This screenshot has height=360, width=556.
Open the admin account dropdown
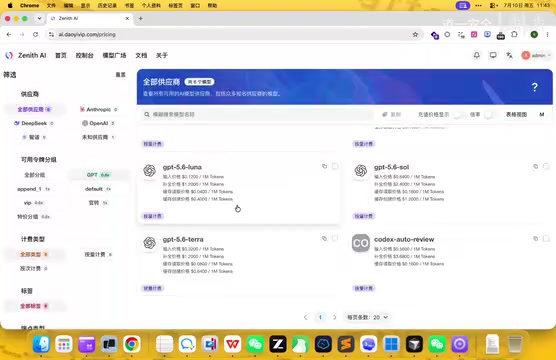click(x=536, y=55)
